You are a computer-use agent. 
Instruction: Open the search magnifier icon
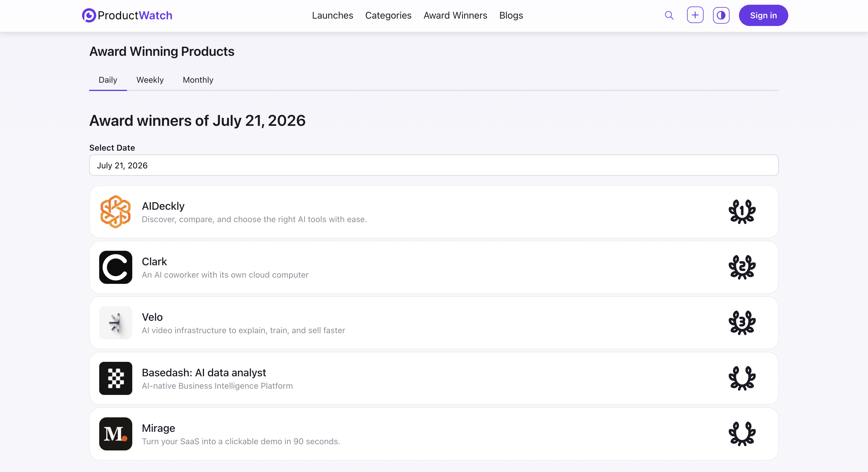tap(669, 15)
